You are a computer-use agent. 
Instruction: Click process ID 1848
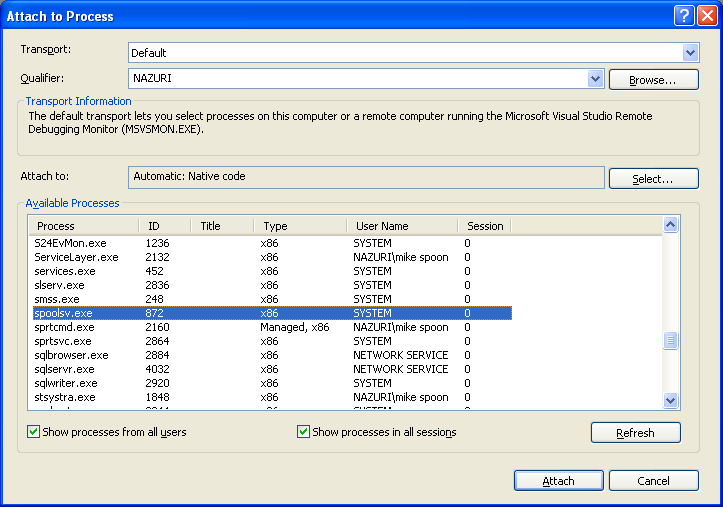pos(157,397)
